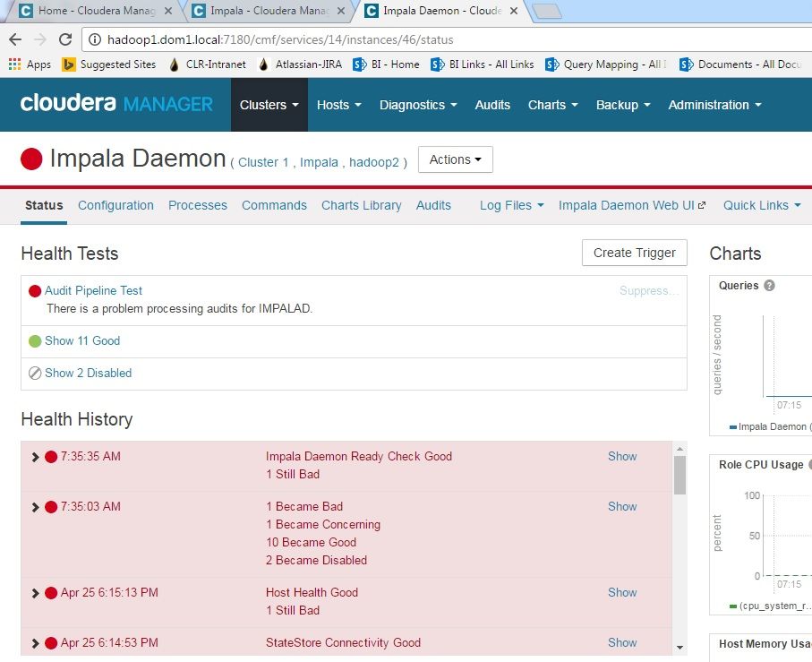Open the CLR-Intranet bookmark
This screenshot has width=812, height=662.
coord(207,64)
